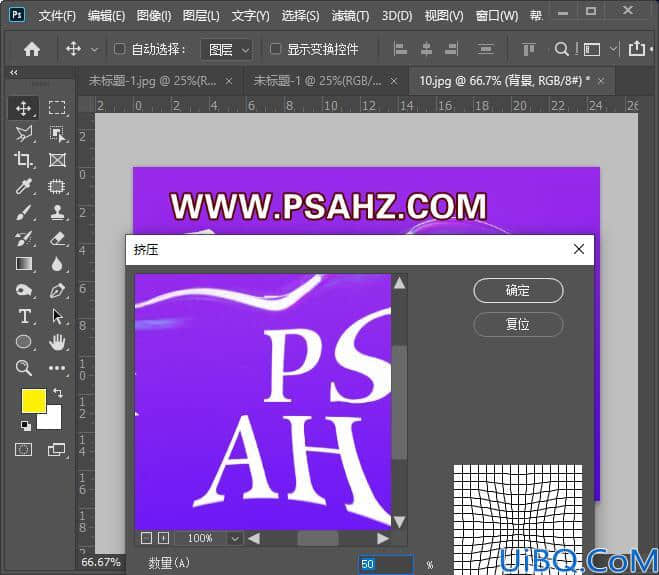The height and width of the screenshot is (575, 659).
Task: Click Align horizontal centers icon
Action: pyautogui.click(x=426, y=49)
